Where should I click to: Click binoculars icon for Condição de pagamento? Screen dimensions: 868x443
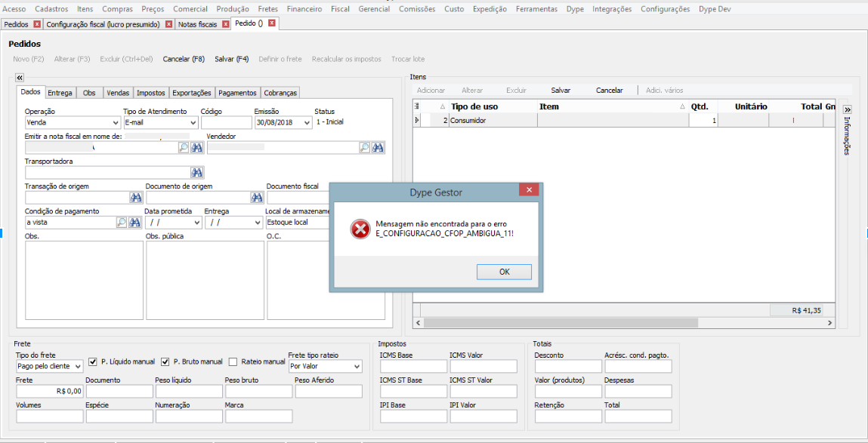click(134, 223)
